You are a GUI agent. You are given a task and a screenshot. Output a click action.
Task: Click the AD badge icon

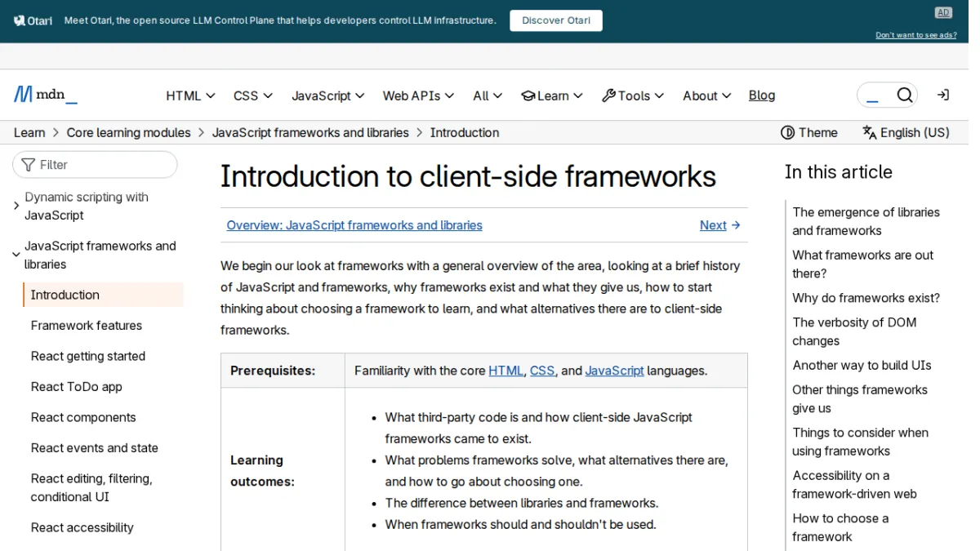pyautogui.click(x=943, y=12)
